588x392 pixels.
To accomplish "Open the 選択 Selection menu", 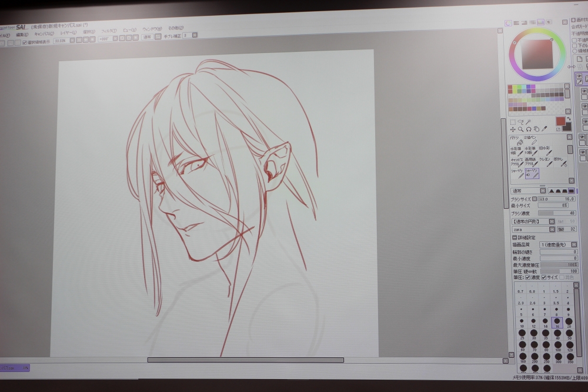I will [x=89, y=32].
